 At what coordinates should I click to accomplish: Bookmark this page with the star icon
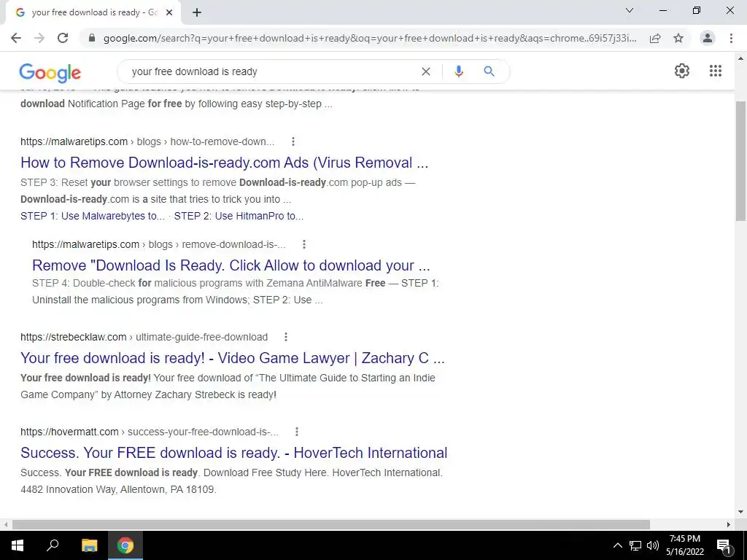[678, 38]
